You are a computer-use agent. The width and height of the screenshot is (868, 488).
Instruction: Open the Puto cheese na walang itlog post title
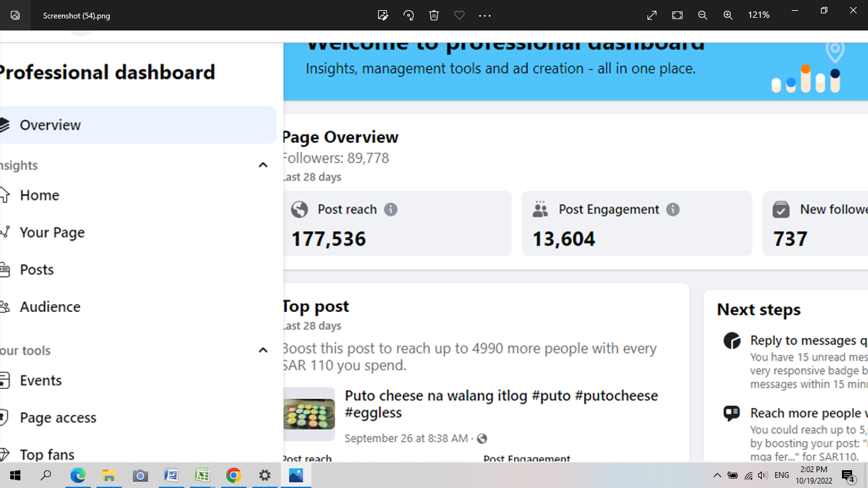tap(501, 403)
